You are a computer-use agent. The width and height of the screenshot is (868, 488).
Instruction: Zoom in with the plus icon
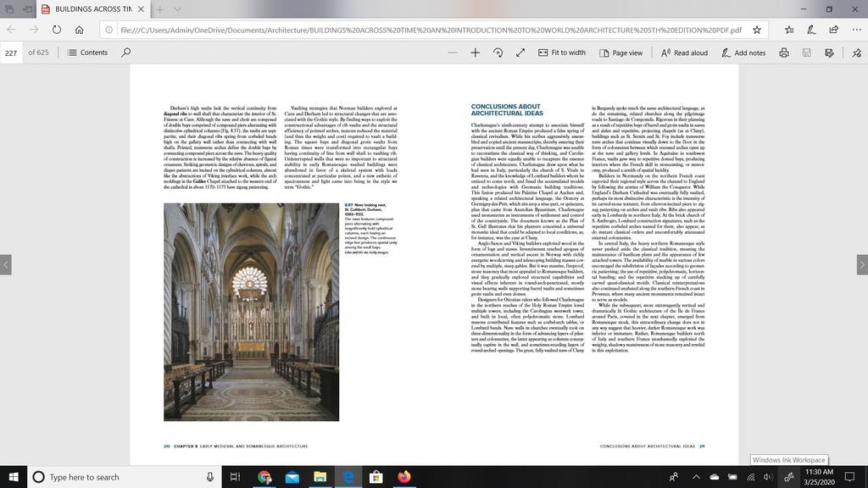(x=475, y=53)
